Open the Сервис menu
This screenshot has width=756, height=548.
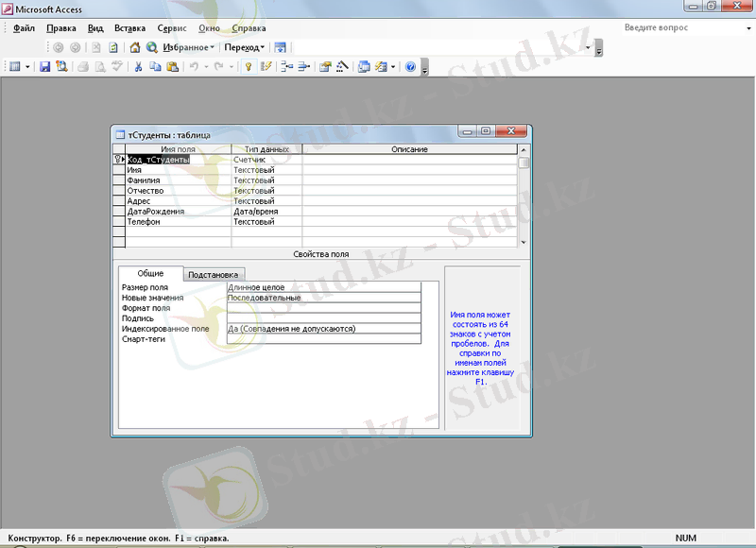[x=171, y=28]
